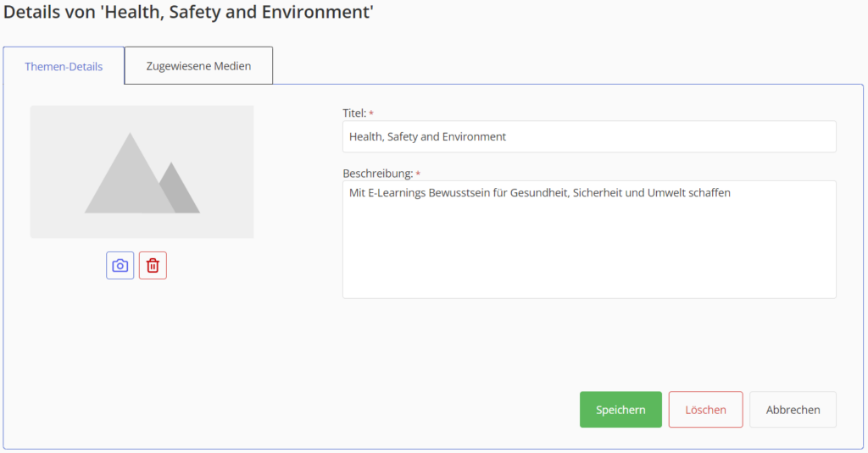Image resolution: width=868 pixels, height=453 pixels.
Task: Upload a new image with the camera icon
Action: pos(120,266)
